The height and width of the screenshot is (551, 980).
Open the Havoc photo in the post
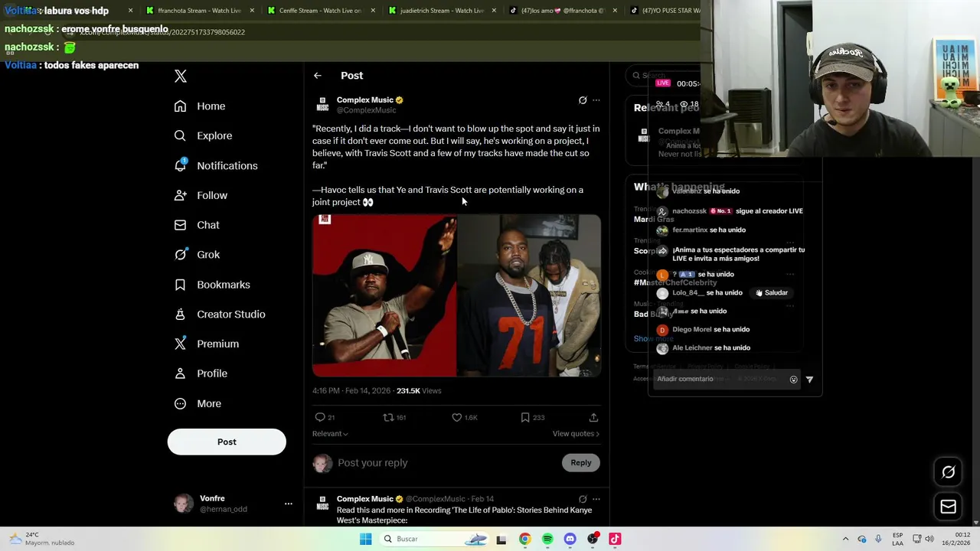(384, 295)
